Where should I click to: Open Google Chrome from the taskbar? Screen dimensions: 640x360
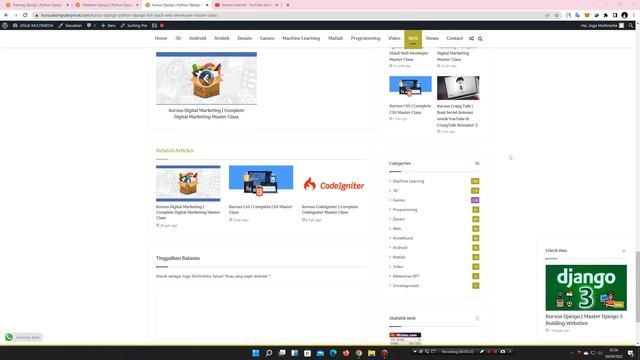coord(359,353)
